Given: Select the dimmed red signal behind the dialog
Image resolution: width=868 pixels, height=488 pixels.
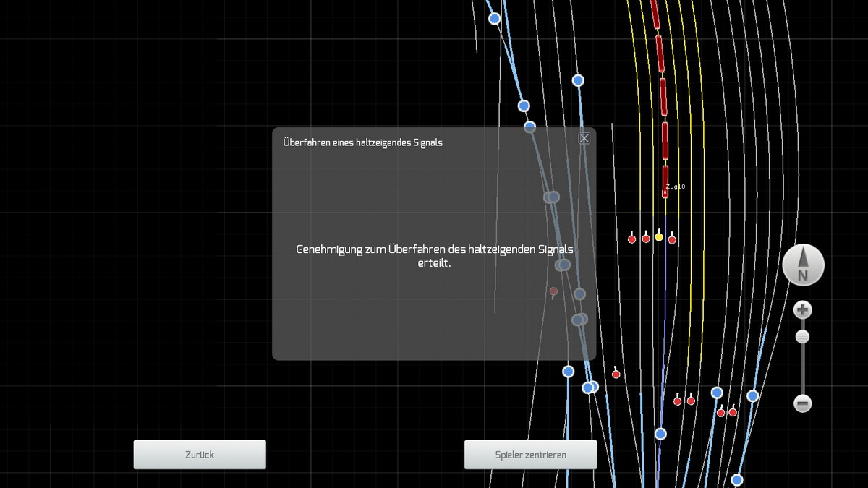Looking at the screenshot, I should point(553,292).
